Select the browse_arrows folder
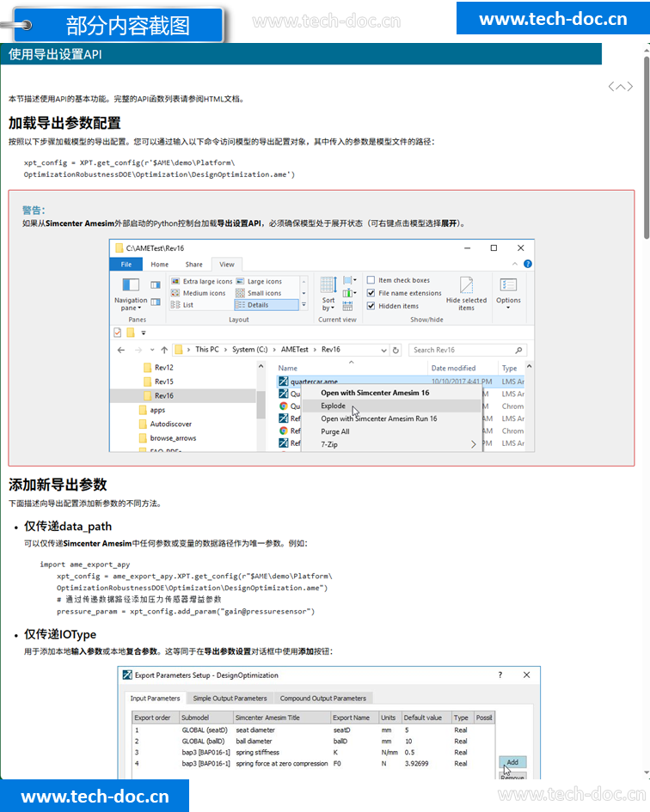The image size is (650, 812). (173, 438)
